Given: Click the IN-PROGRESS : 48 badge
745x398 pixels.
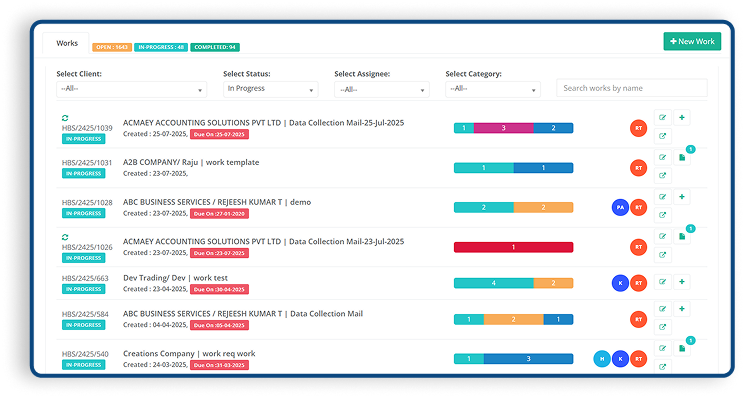Looking at the screenshot, I should point(161,47).
